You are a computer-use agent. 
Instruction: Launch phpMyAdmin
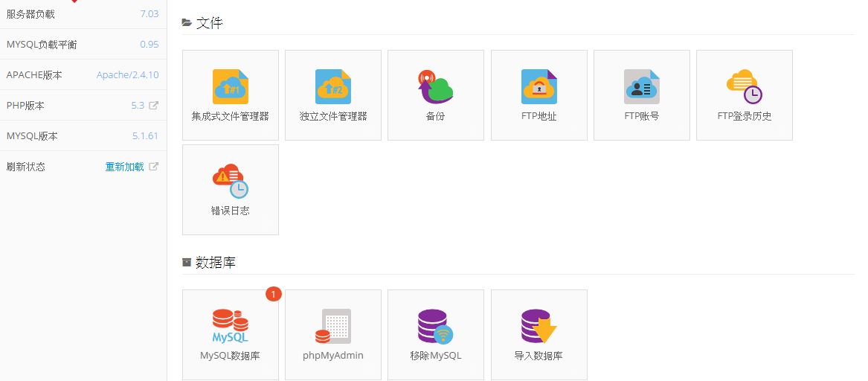[x=333, y=334]
